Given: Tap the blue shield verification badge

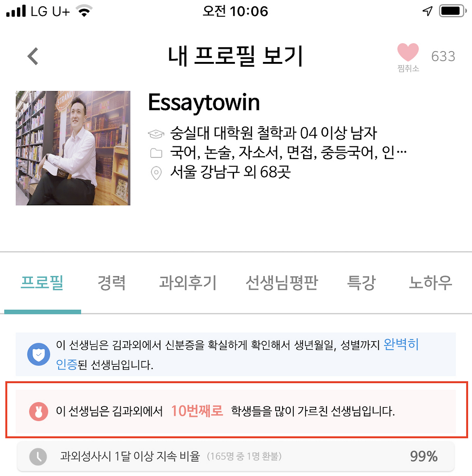Looking at the screenshot, I should 38,354.
